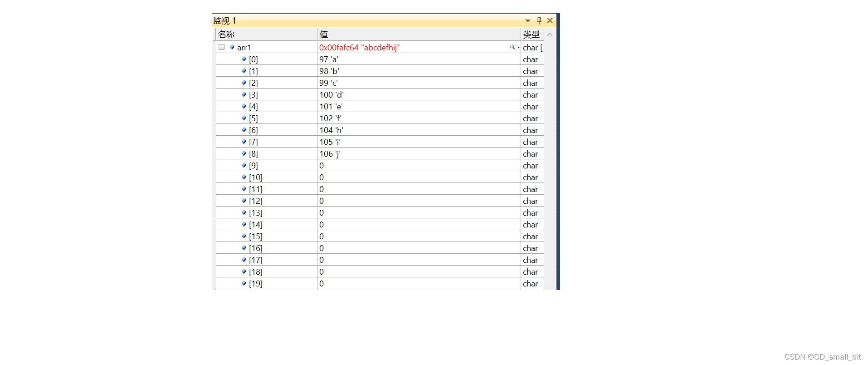The width and height of the screenshot is (868, 365).
Task: Select the value 97 'a'
Action: point(329,59)
